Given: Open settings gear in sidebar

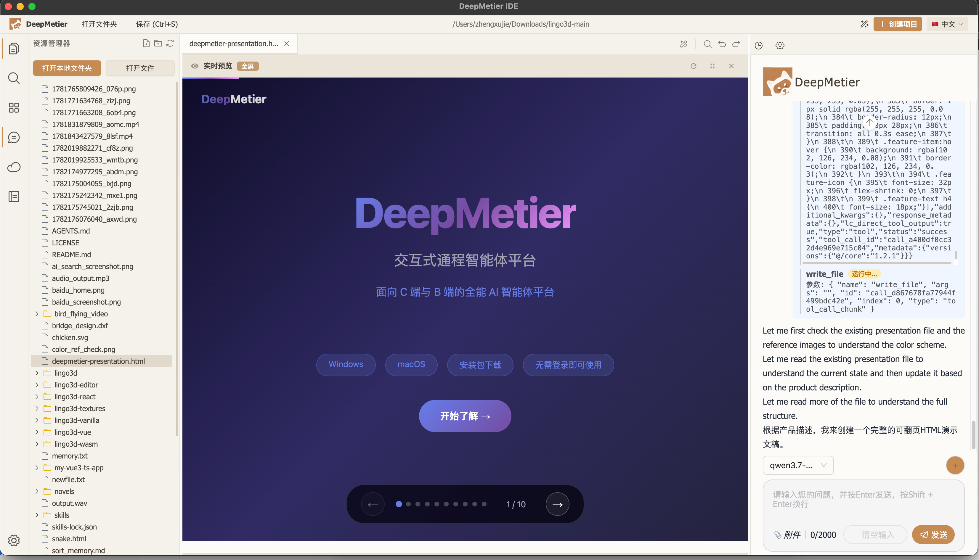Looking at the screenshot, I should click(x=14, y=540).
